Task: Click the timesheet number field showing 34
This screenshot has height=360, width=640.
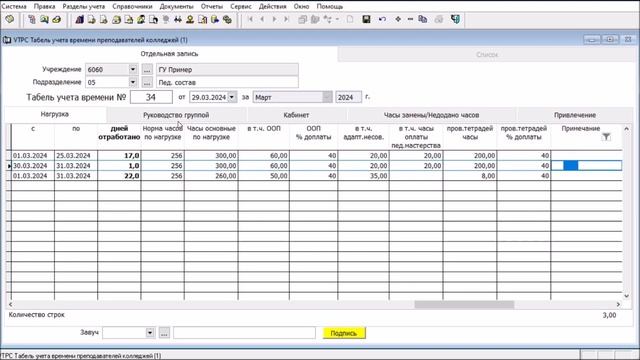Action: [151, 97]
